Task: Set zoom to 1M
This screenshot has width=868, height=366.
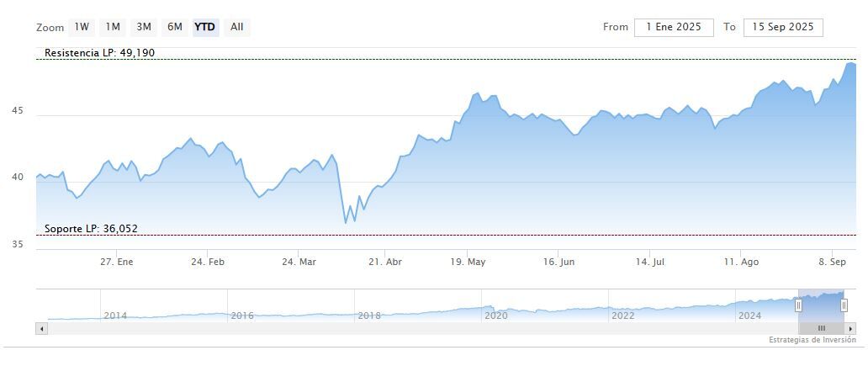Action: 113,27
